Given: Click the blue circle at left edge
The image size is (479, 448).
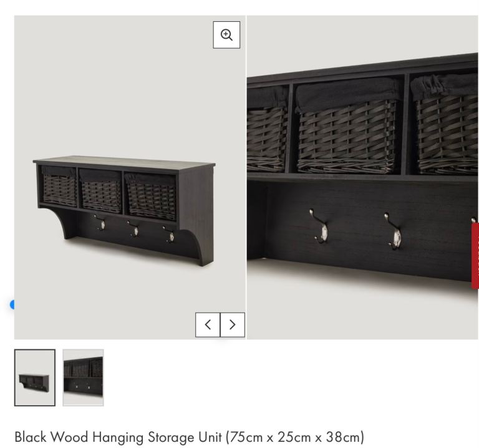Looking at the screenshot, I should point(12,304).
